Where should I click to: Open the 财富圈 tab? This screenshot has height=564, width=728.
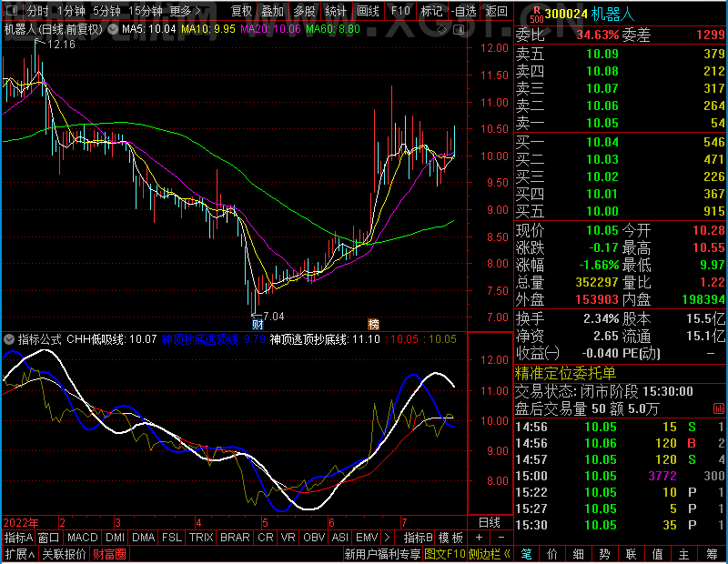(109, 554)
